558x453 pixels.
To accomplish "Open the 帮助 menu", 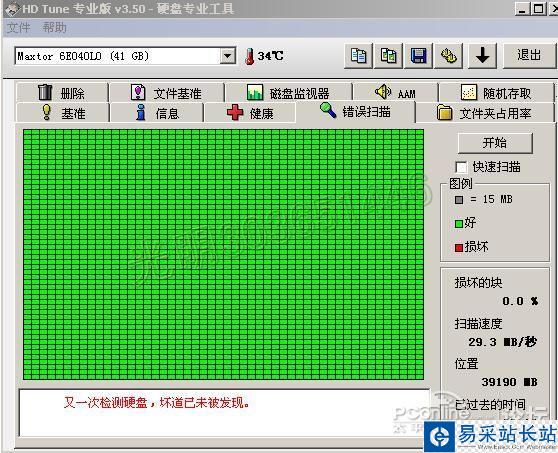I will pyautogui.click(x=54, y=27).
